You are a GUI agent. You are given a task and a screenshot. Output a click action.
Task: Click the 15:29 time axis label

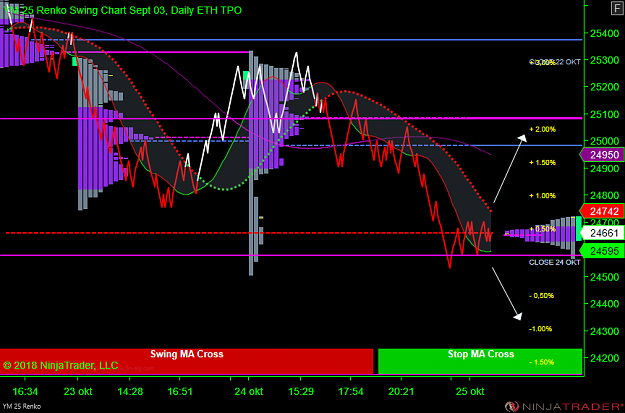(x=301, y=391)
